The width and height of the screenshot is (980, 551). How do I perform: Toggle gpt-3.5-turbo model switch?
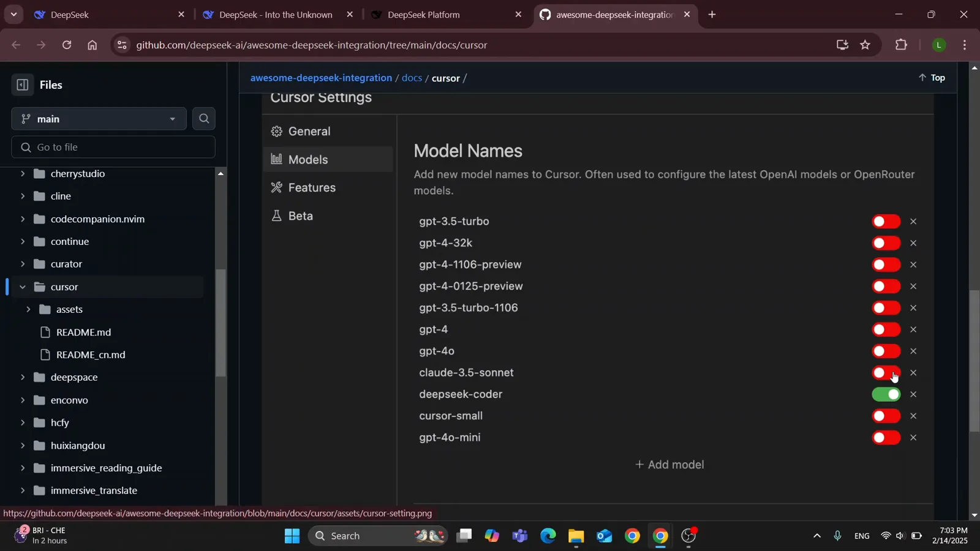click(886, 222)
